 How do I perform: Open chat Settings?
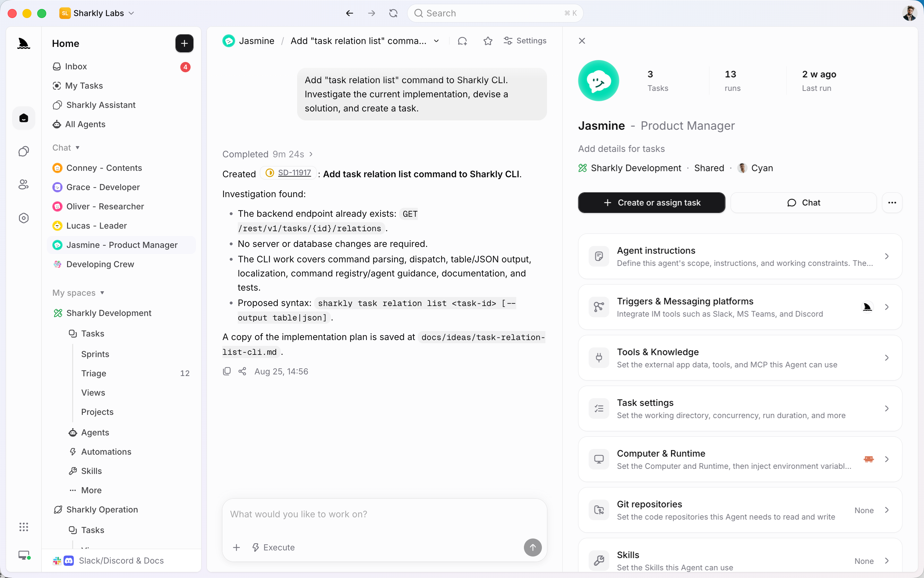pos(525,41)
